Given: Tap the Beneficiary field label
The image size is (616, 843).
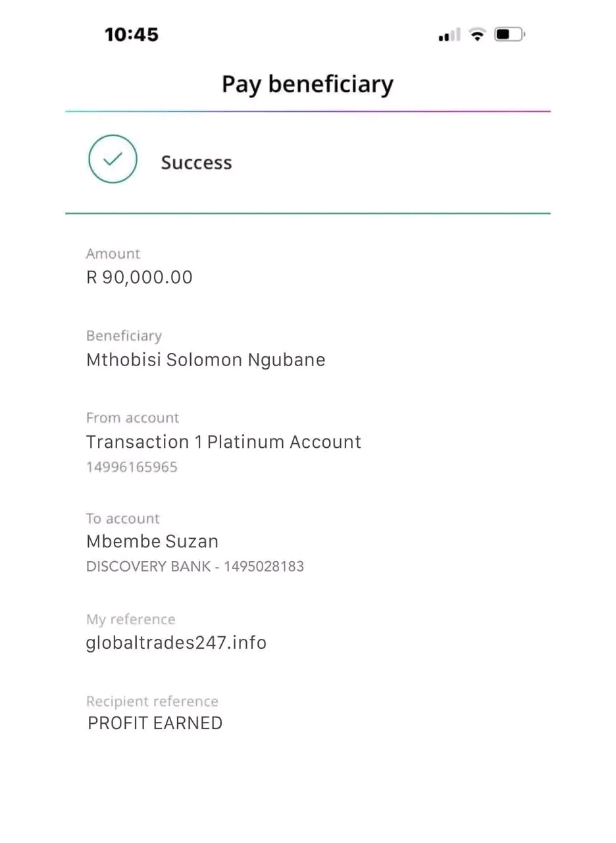Looking at the screenshot, I should [124, 336].
